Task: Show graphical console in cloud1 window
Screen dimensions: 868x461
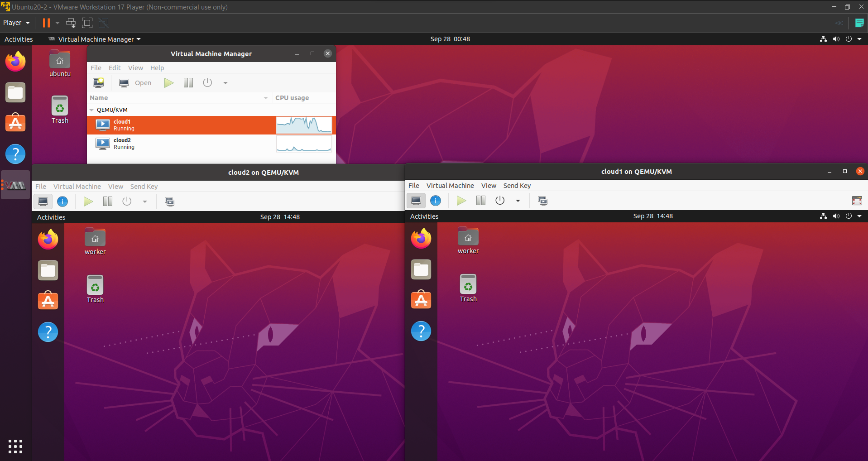Action: point(416,201)
